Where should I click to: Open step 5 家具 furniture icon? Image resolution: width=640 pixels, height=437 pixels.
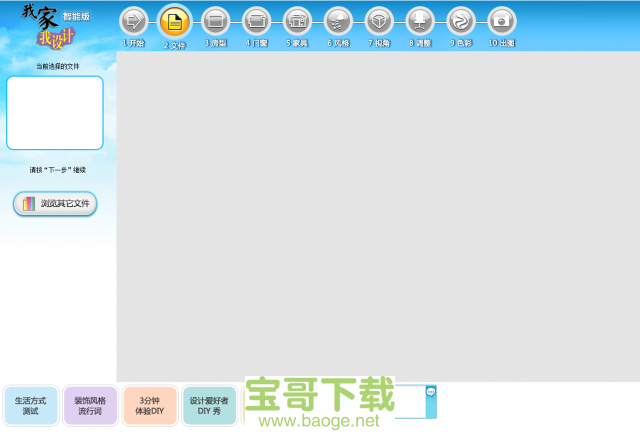[297, 21]
